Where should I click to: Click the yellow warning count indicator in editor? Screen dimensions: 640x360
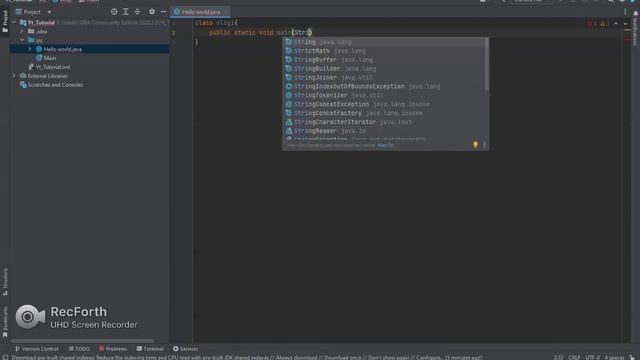pyautogui.click(x=604, y=24)
